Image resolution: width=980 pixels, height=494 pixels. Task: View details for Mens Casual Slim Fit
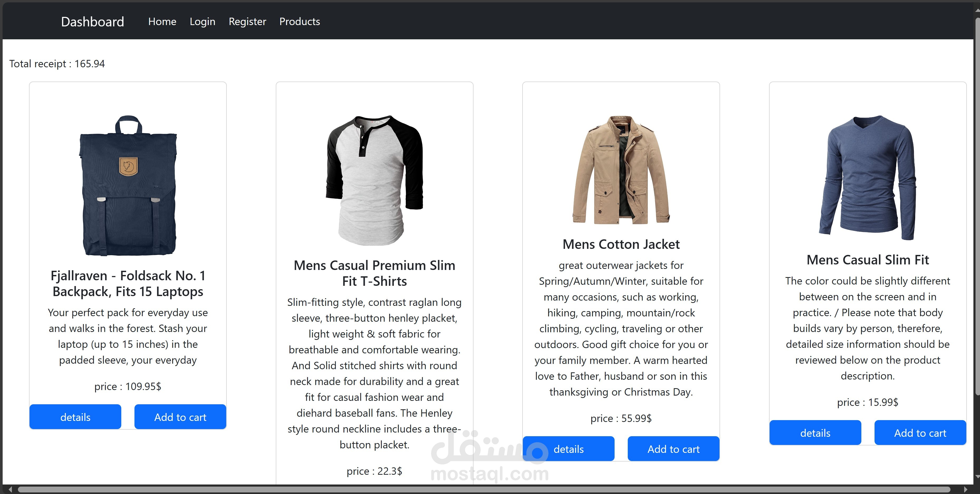pyautogui.click(x=815, y=433)
